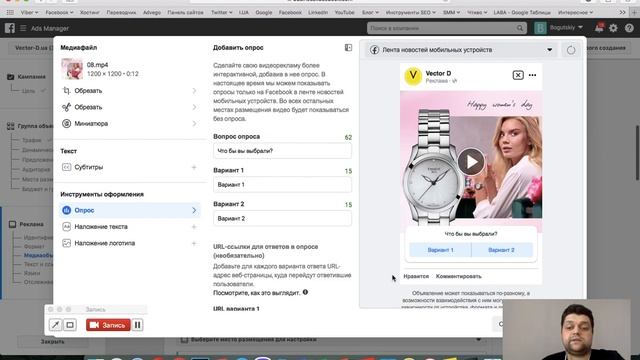The image size is (640, 360).
Task: Click Нравится in the ad preview
Action: (x=416, y=276)
